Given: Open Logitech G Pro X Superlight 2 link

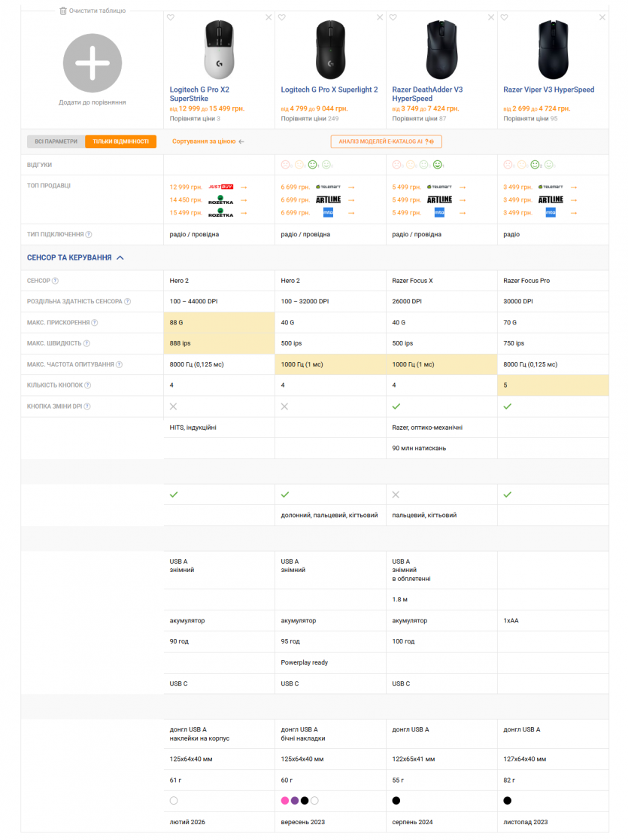Looking at the screenshot, I should [x=329, y=90].
